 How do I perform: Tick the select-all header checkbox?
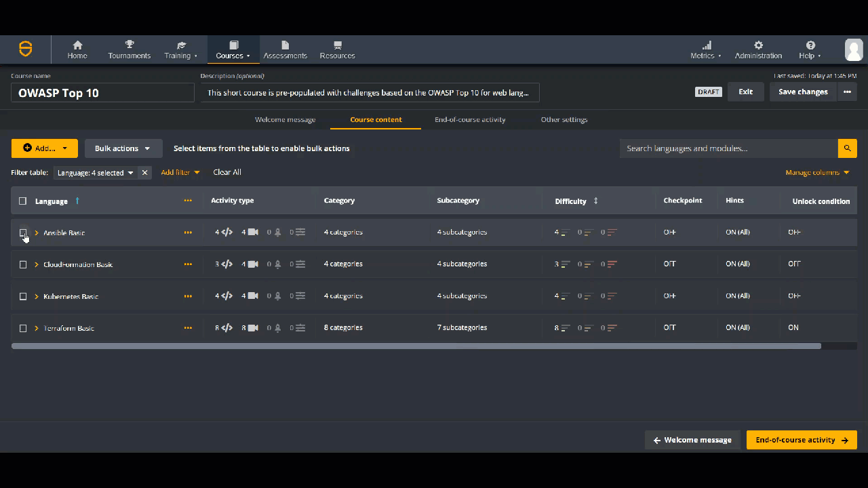[22, 201]
